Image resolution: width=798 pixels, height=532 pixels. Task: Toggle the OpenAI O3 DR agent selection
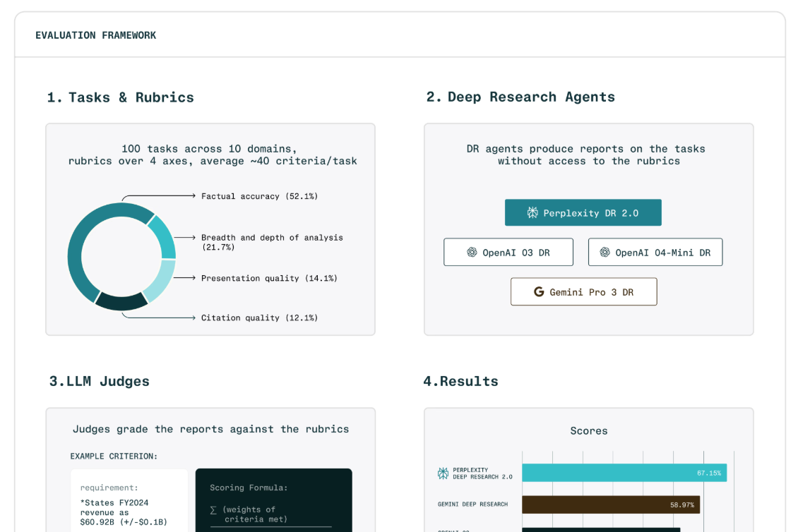point(508,252)
